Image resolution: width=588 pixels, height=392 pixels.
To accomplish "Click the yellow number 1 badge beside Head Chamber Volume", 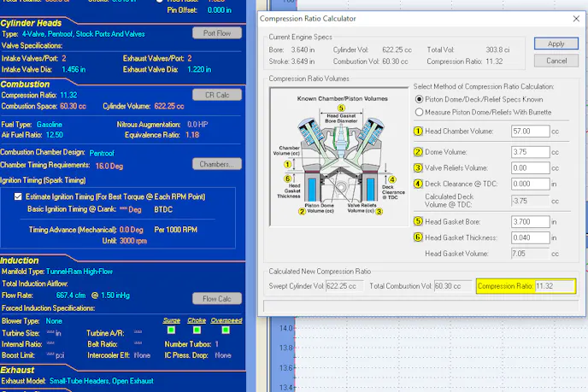I will click(x=419, y=132).
